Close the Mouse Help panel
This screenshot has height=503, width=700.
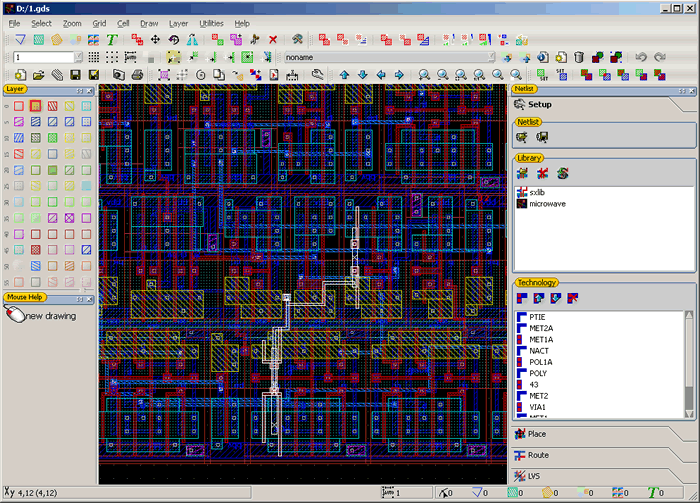point(89,299)
